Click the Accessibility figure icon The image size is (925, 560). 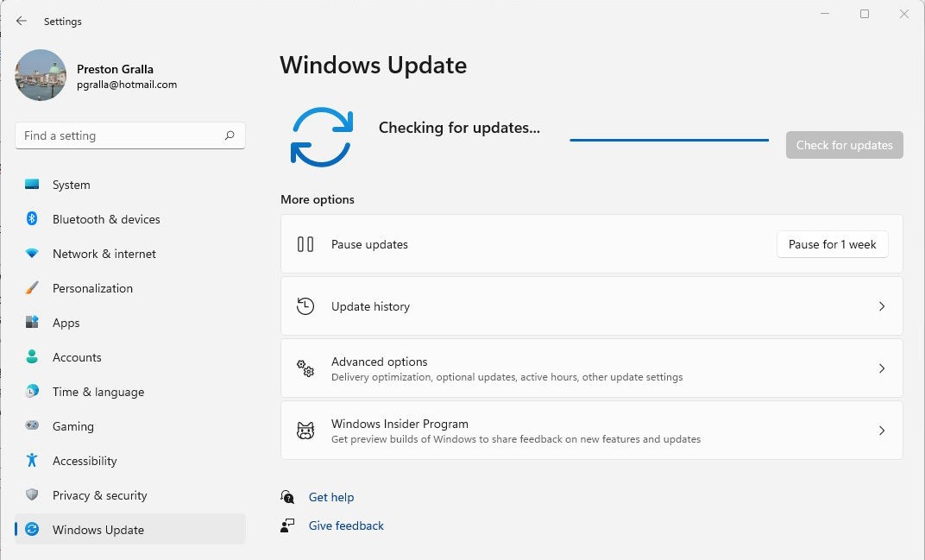click(32, 460)
